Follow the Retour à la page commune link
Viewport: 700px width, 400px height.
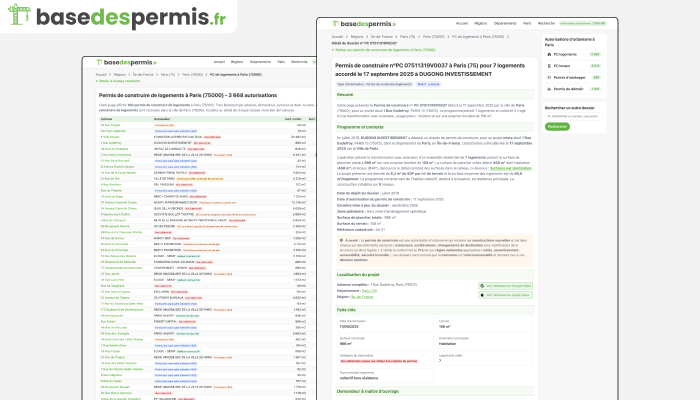(x=118, y=81)
